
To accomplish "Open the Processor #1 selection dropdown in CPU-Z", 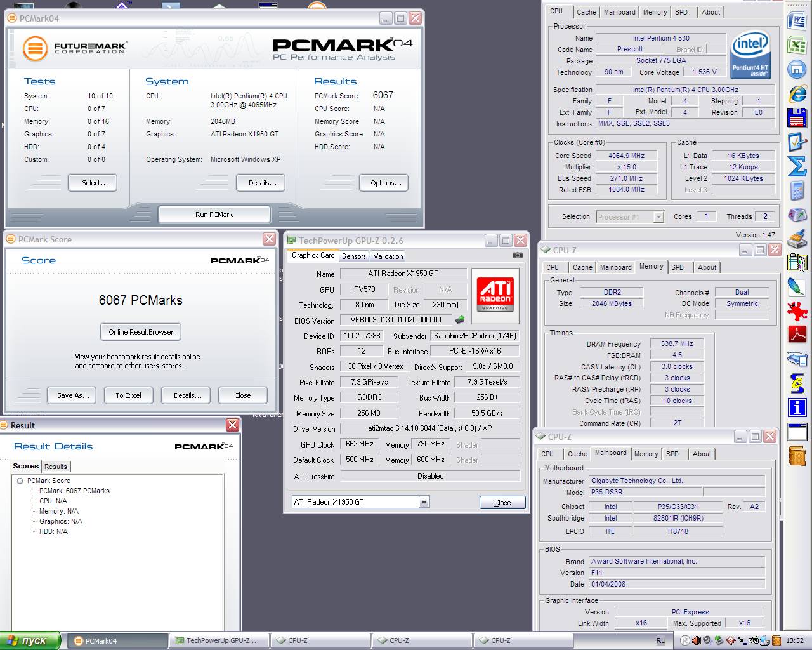I will click(x=658, y=217).
